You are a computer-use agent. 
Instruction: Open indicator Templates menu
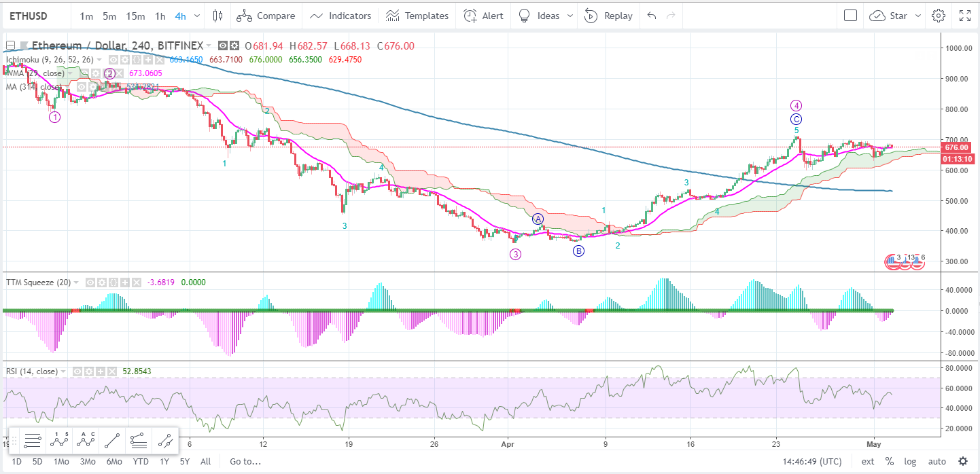(x=417, y=16)
